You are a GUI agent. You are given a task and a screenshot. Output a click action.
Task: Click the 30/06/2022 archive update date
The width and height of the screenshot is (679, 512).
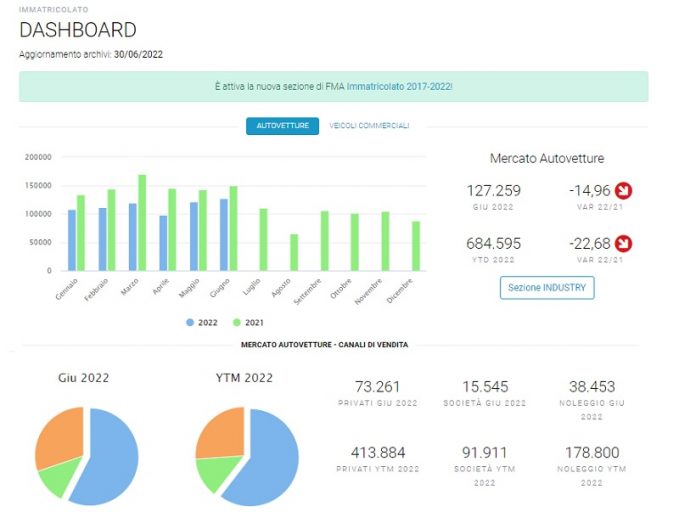139,55
